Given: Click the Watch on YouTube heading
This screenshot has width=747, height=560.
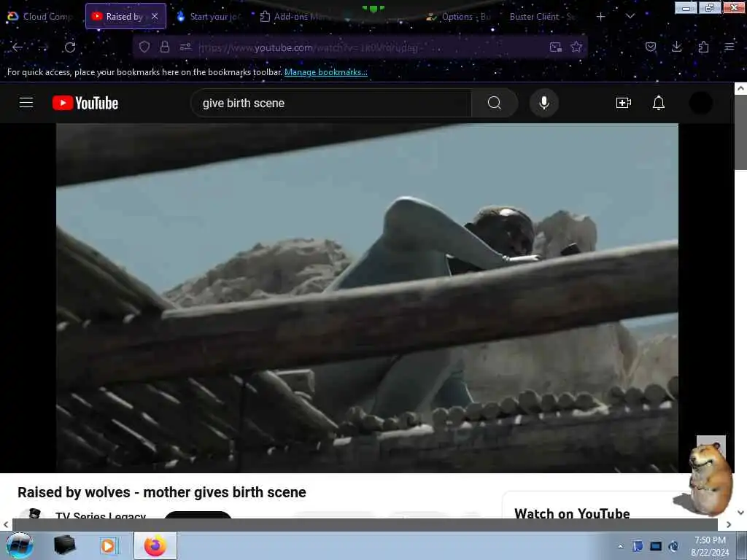Looking at the screenshot, I should click(x=572, y=513).
